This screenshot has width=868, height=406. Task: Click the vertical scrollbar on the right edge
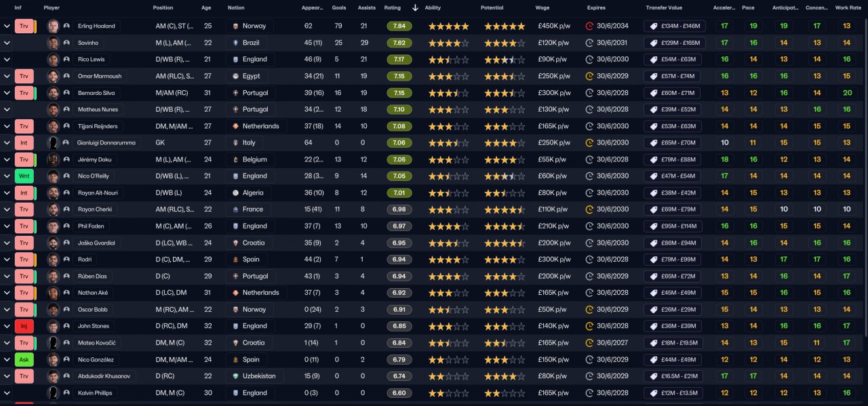click(864, 176)
